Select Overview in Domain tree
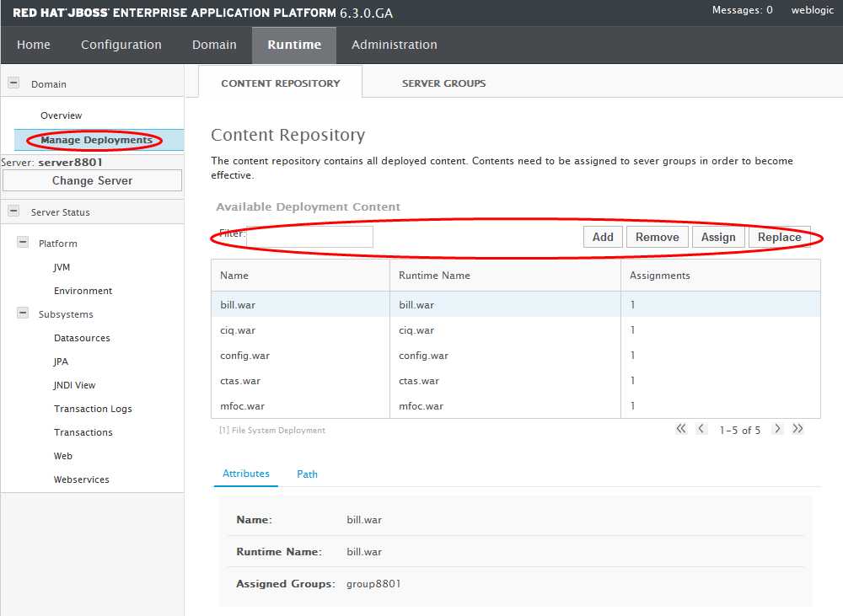 [x=62, y=115]
